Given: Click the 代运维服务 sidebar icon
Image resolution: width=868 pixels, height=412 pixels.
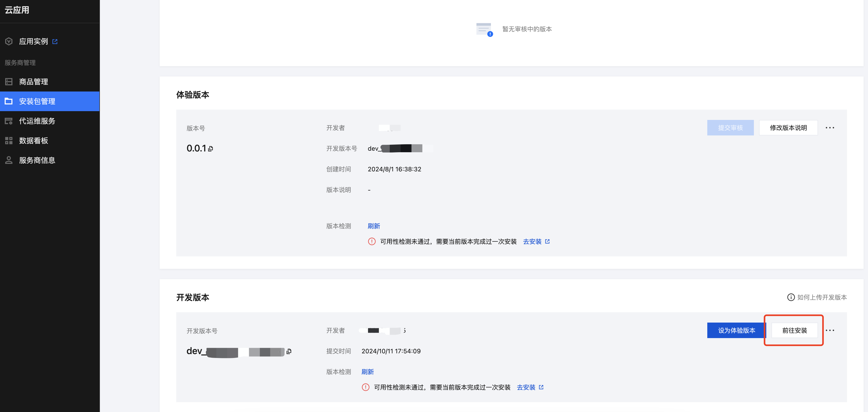Looking at the screenshot, I should coord(9,121).
